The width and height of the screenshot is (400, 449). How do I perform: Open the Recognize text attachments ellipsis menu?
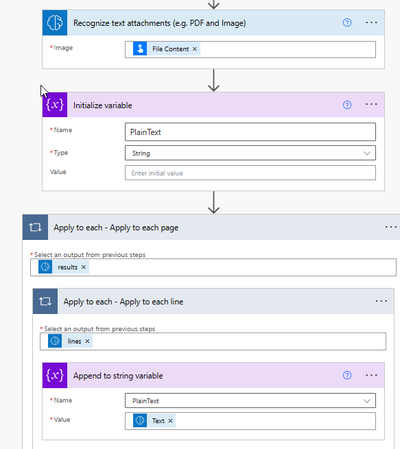coord(371,22)
